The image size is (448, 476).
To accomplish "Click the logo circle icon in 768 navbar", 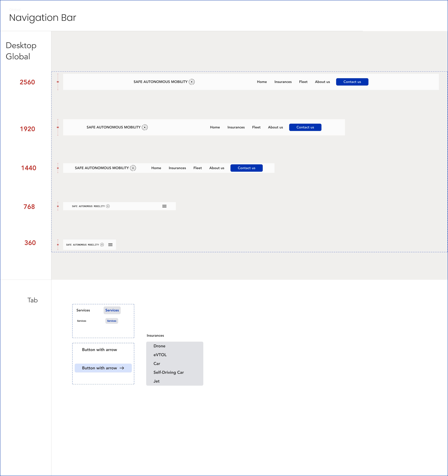I will (108, 206).
